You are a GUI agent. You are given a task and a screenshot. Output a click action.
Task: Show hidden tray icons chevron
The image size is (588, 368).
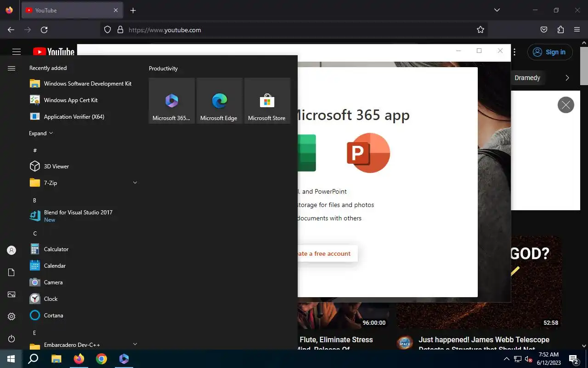tap(506, 359)
